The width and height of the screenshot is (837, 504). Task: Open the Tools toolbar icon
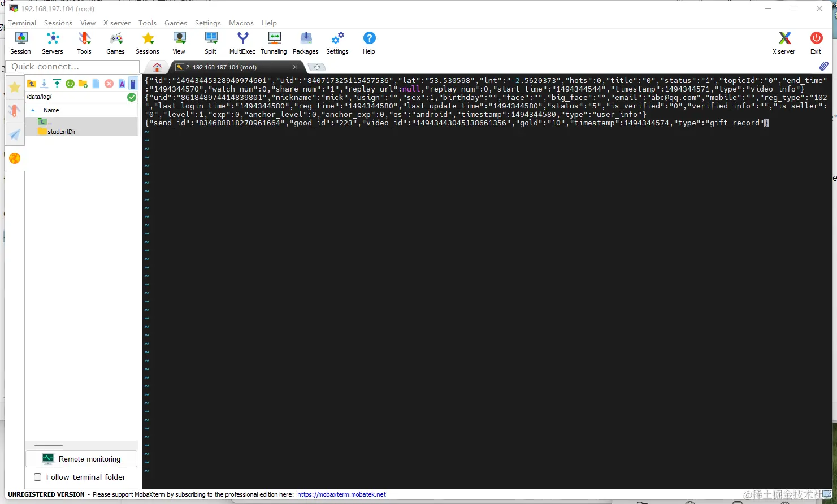point(84,43)
